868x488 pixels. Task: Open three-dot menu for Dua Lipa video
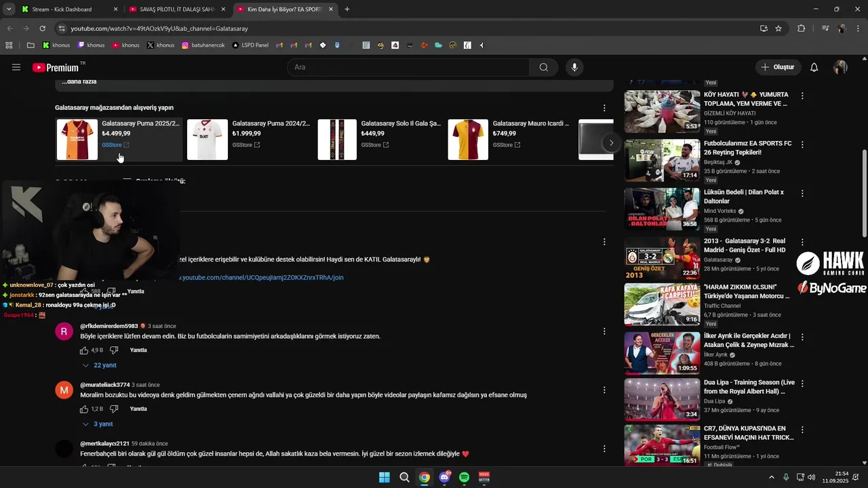[x=802, y=384]
